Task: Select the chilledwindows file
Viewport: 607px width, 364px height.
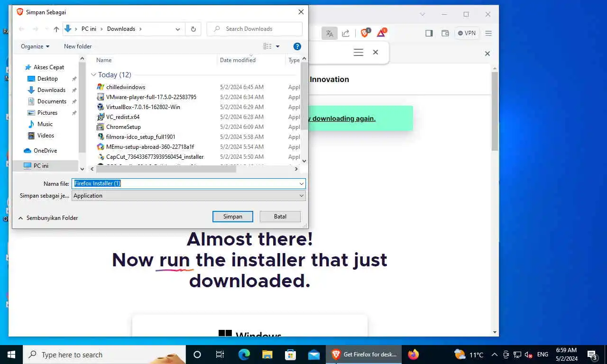Action: click(x=126, y=87)
